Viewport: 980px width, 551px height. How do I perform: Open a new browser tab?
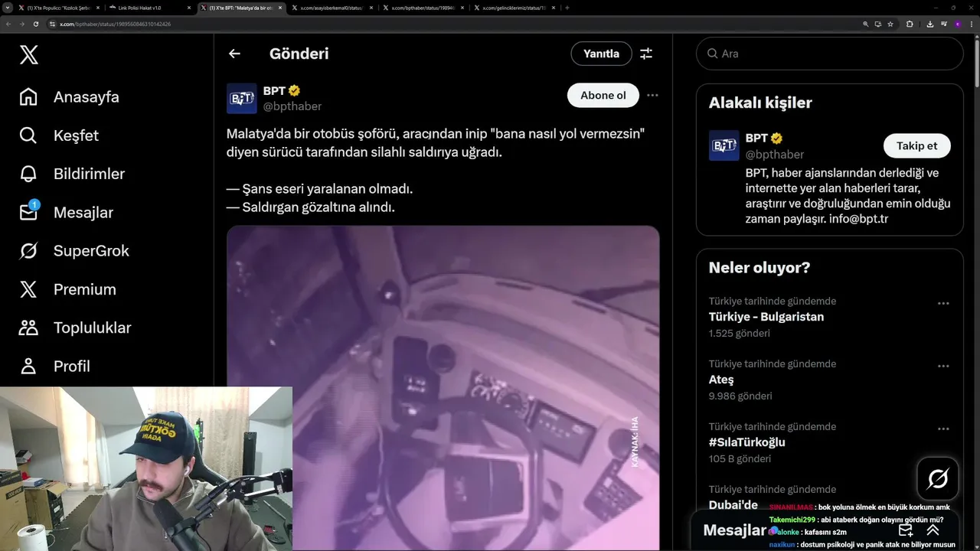567,8
